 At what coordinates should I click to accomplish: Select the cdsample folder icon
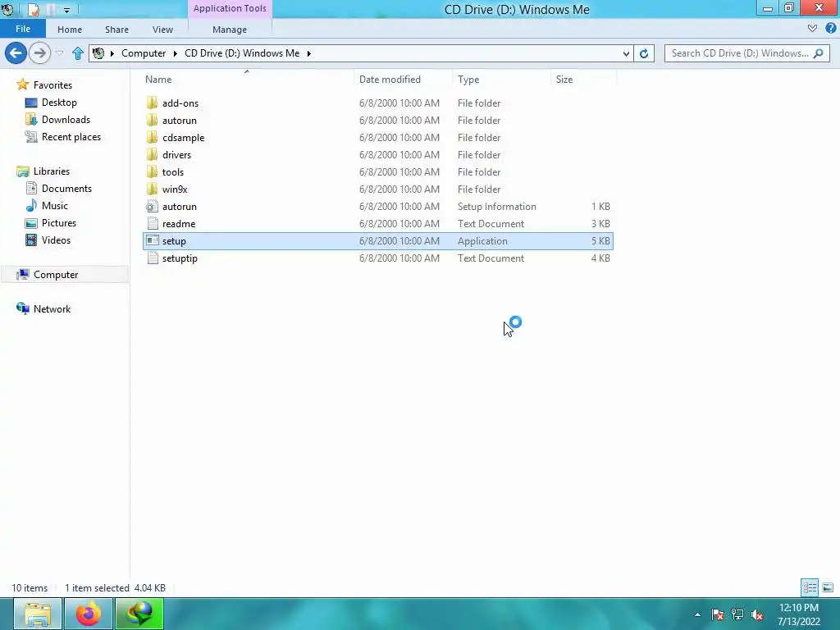tap(152, 137)
